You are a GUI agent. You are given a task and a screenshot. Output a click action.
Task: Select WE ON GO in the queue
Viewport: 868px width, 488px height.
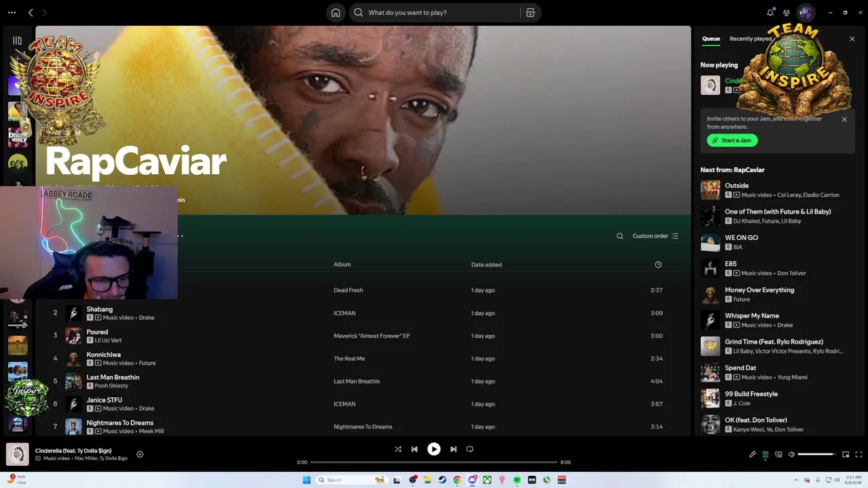pos(777,242)
